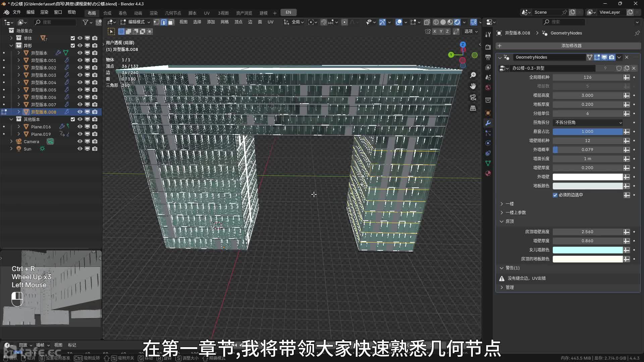Click 回放 playback button

tap(25, 345)
